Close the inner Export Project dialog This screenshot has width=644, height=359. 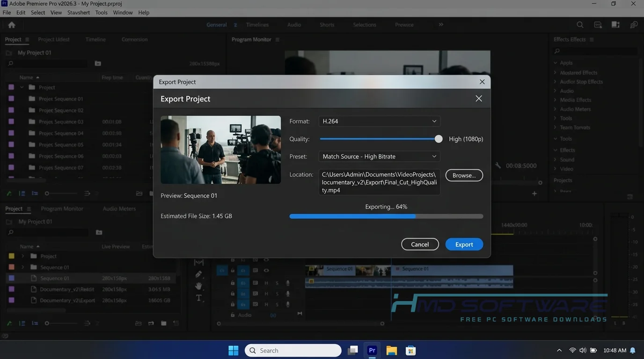coord(478,99)
